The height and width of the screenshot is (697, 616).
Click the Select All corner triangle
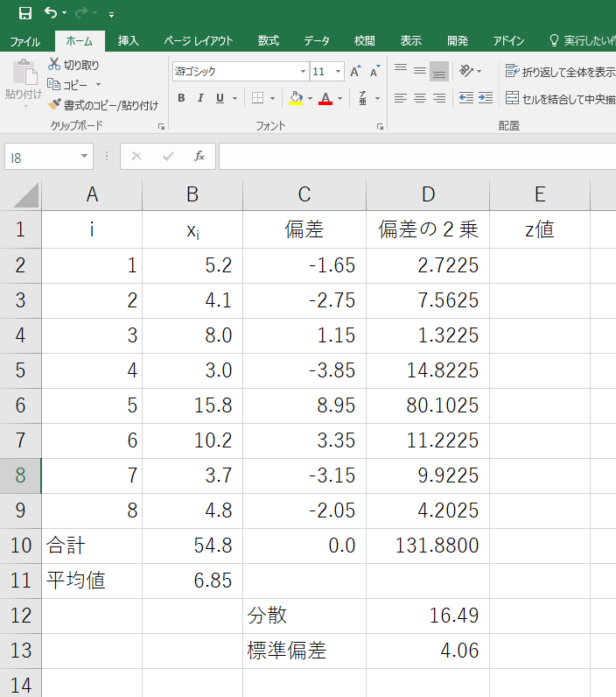pos(25,195)
